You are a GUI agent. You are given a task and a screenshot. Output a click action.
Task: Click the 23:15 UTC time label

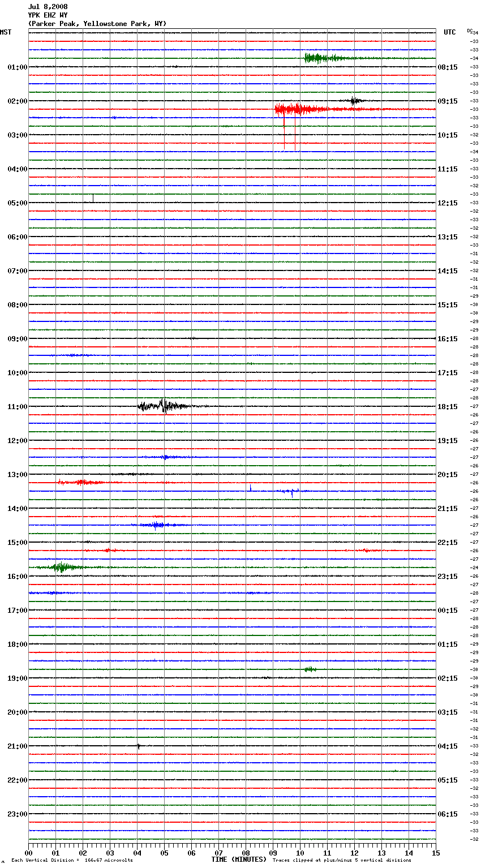point(448,577)
